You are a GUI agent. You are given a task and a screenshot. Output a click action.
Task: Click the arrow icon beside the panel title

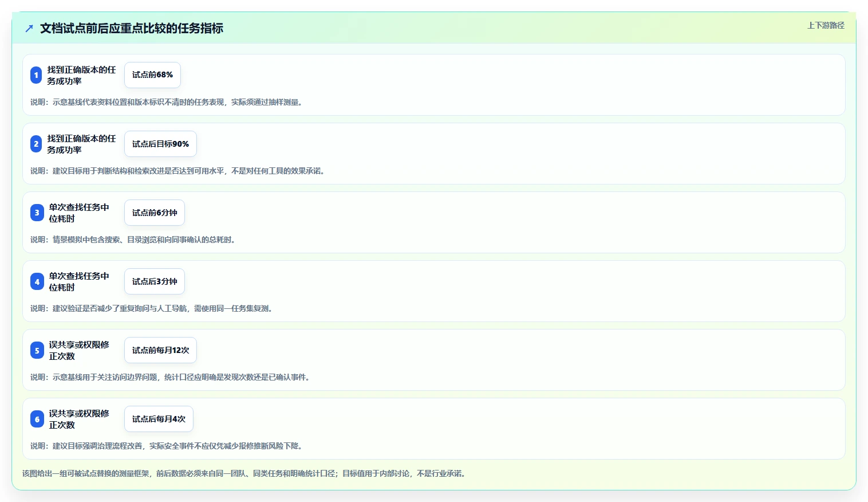[29, 28]
